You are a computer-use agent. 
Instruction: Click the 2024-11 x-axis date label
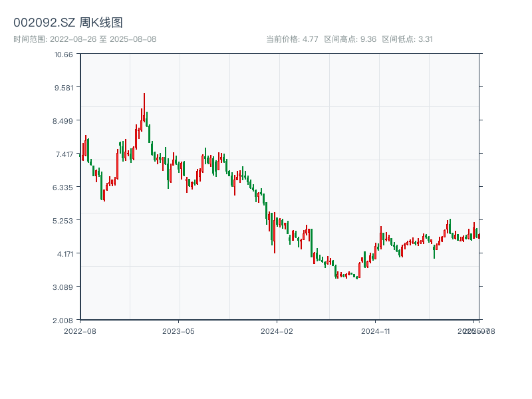(376, 331)
